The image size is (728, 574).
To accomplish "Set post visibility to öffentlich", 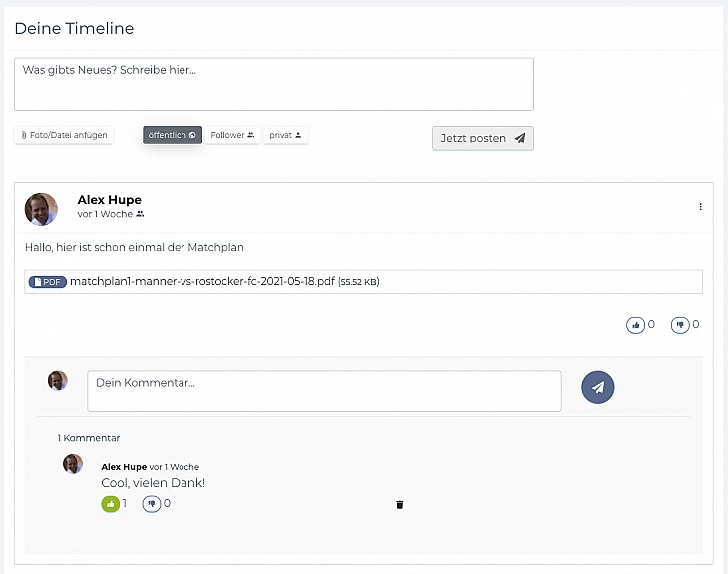I will click(173, 136).
